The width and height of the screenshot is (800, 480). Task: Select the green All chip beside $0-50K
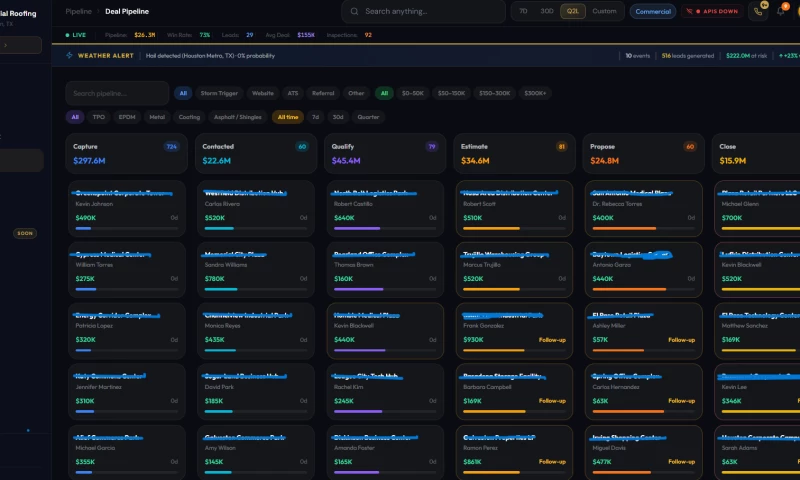coord(384,93)
